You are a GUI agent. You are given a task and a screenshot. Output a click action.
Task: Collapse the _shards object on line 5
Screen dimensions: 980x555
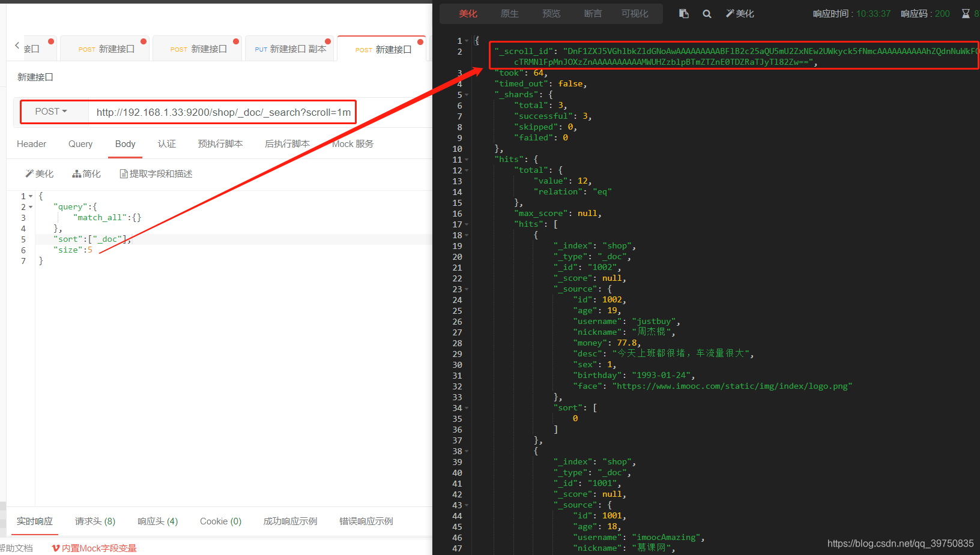(x=466, y=94)
